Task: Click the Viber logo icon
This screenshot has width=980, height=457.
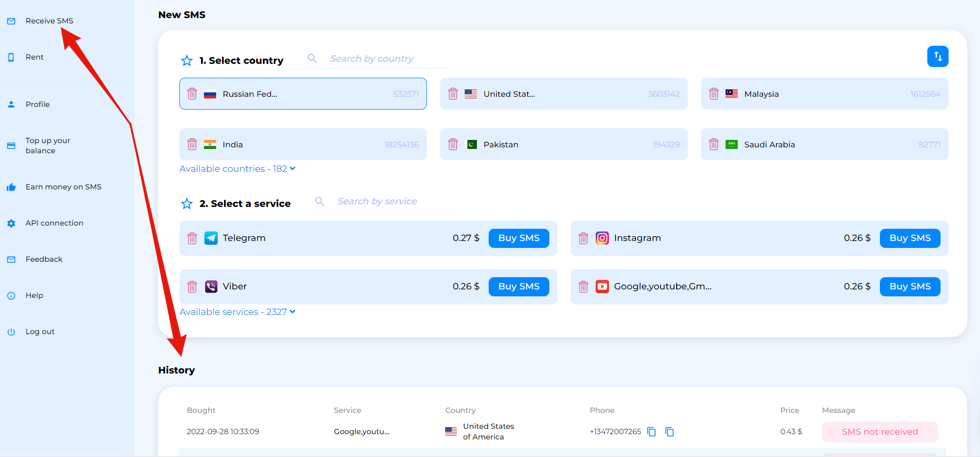Action: pos(211,287)
